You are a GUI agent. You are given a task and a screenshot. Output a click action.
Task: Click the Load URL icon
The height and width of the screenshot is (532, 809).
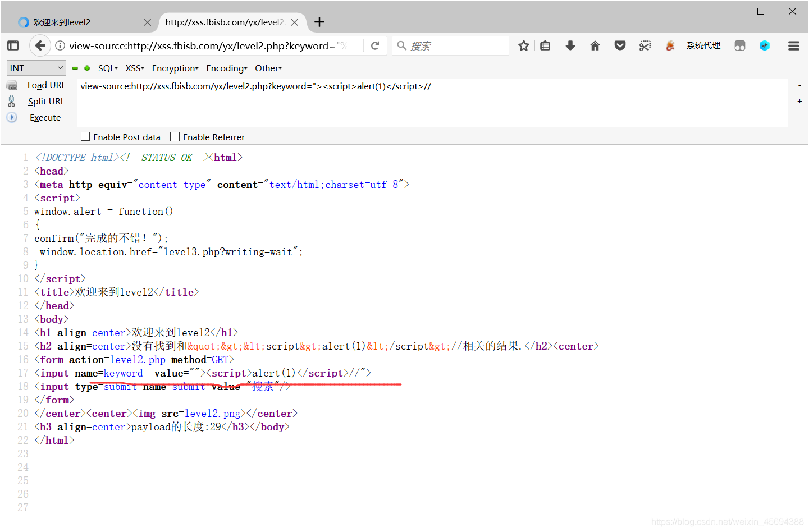[12, 85]
